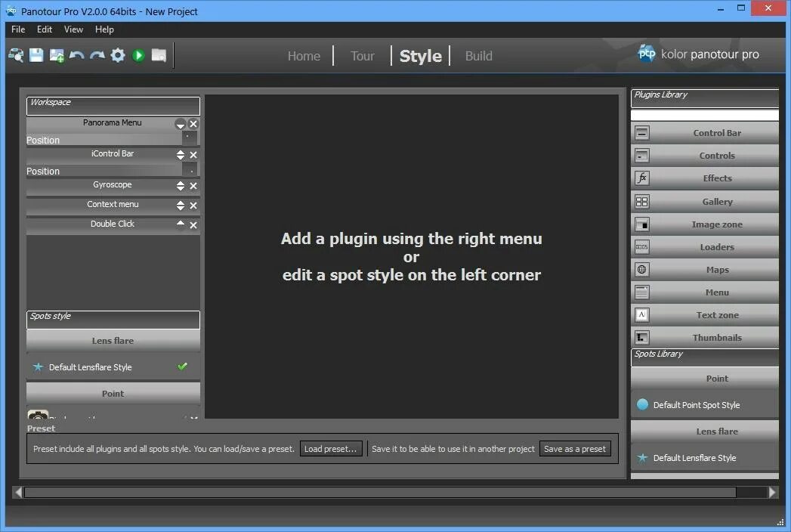Add the Control Bar plugin
791x532 pixels.
[705, 133]
